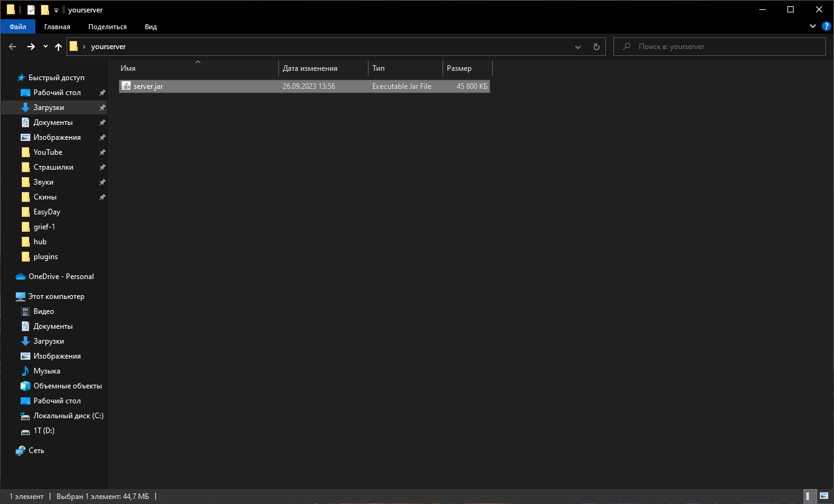834x504 pixels.
Task: Open the Файл ribbon tab
Action: (17, 27)
